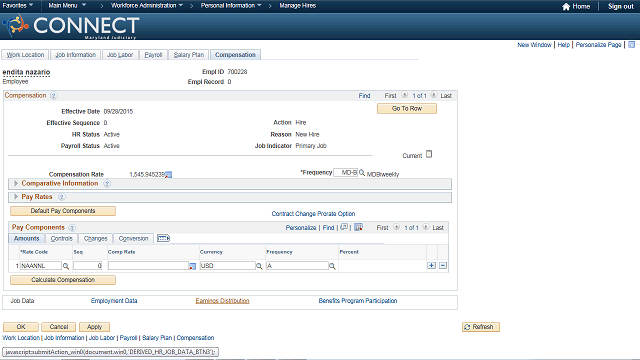Switch to Payroll tab
The image size is (640, 360).
pos(153,55)
